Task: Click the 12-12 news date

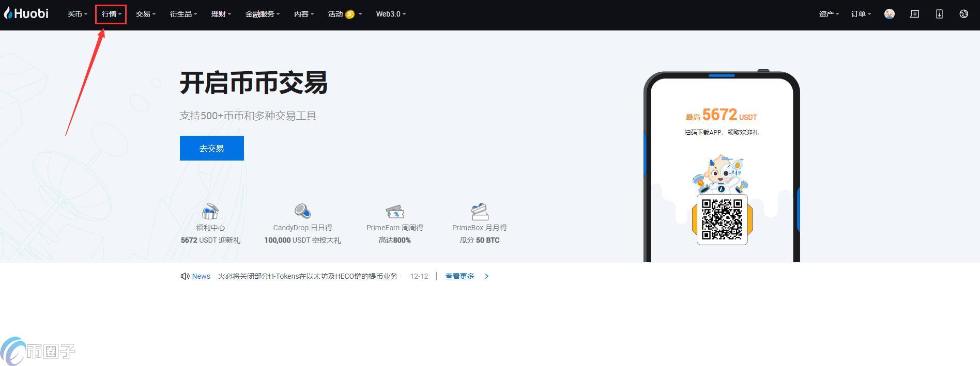Action: click(419, 276)
